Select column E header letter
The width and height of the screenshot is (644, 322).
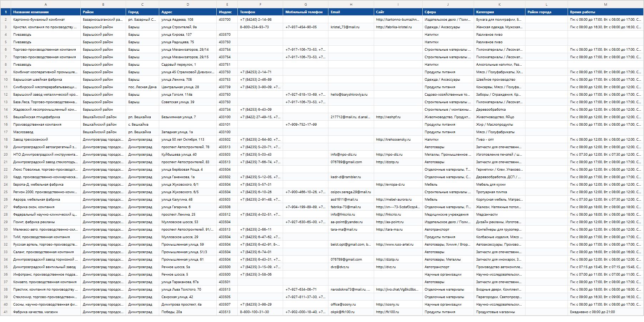click(227, 4)
